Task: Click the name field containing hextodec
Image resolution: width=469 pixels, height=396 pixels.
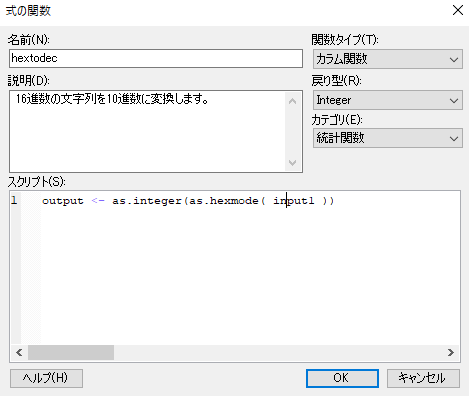Action: point(156,59)
